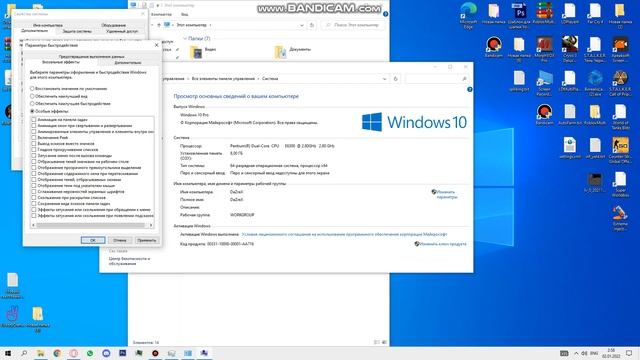Open Microsoft software license terms link
The image size is (640, 360).
[x=344, y=234]
